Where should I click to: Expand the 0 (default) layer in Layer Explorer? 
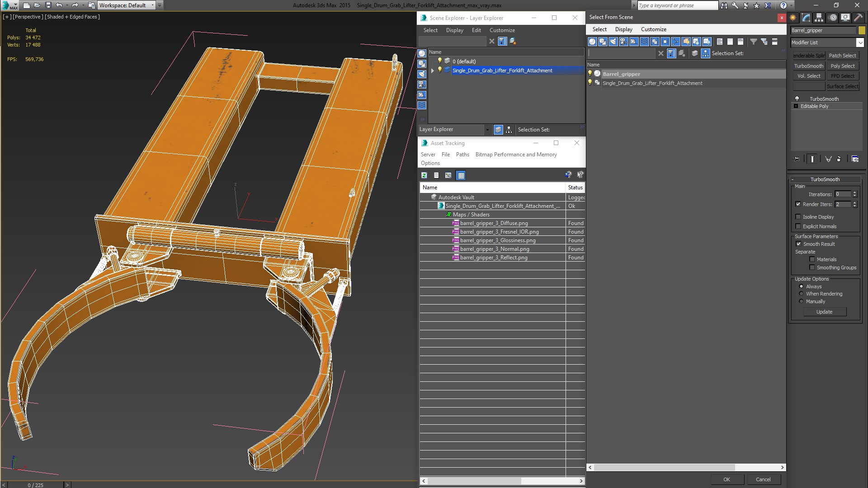pyautogui.click(x=434, y=61)
